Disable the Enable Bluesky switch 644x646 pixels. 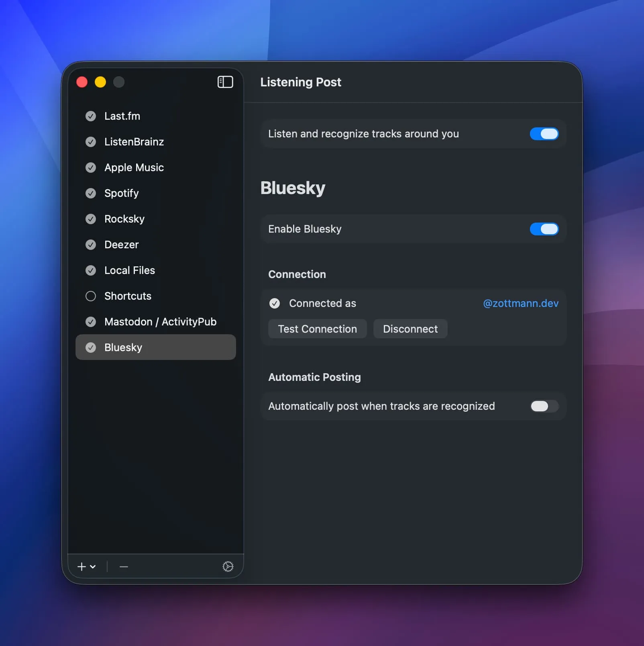coord(544,229)
